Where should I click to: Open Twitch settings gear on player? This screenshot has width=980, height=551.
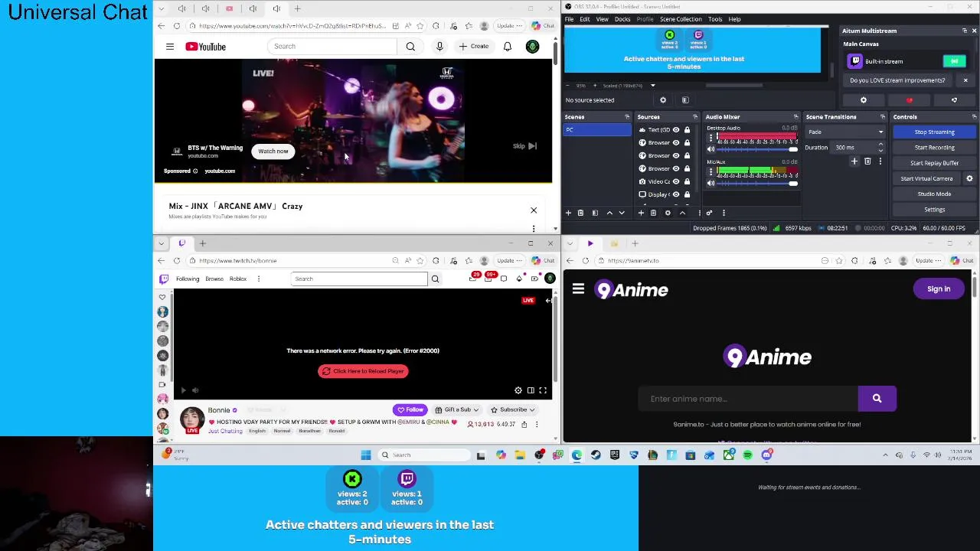coord(518,390)
